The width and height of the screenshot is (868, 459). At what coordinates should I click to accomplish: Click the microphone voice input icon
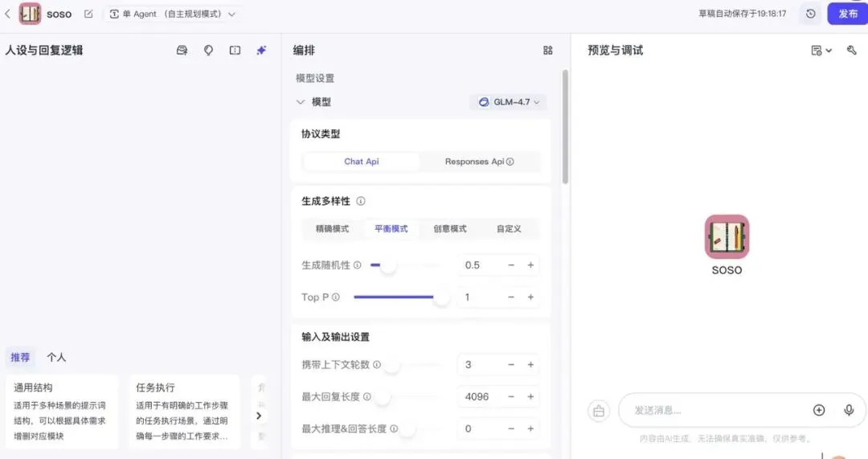(x=849, y=410)
